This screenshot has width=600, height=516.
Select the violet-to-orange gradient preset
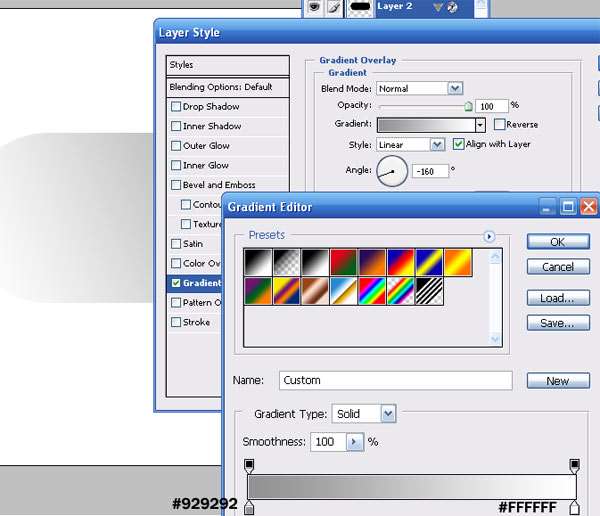372,262
